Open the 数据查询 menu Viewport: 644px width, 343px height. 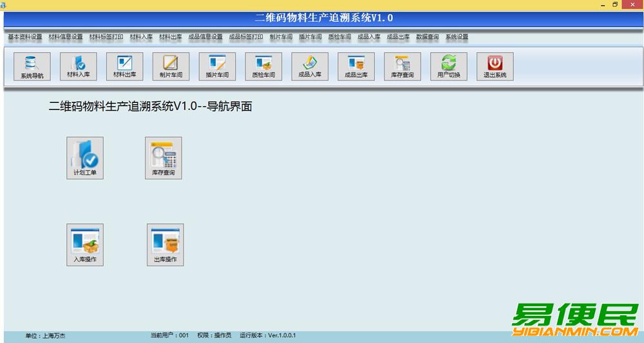click(428, 37)
